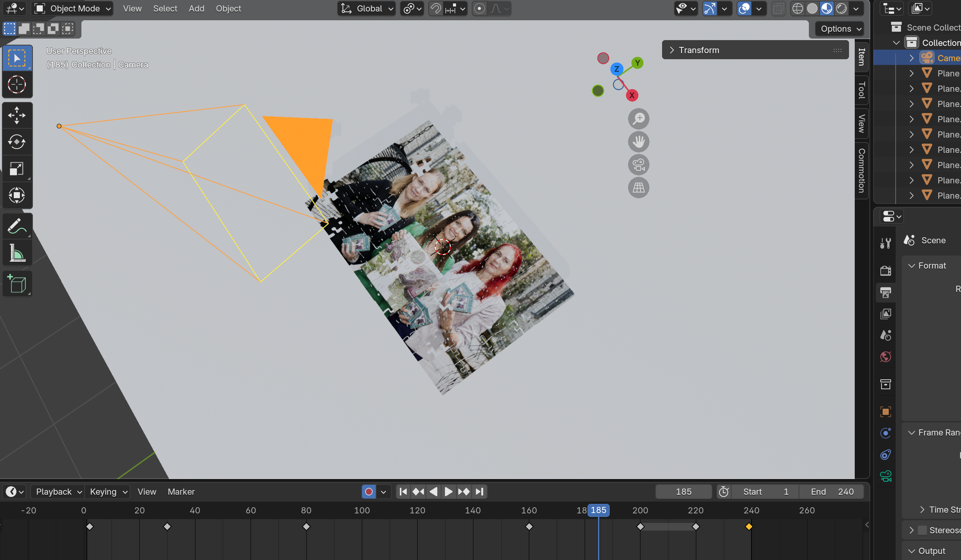The image size is (961, 560).
Task: Select the Scale tool
Action: [x=17, y=168]
